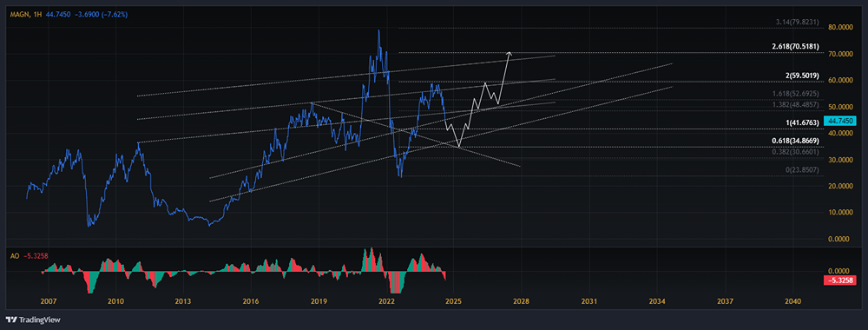Viewport: 868px width, 330px height.
Task: Click the 2013 time axis label
Action: 183,301
